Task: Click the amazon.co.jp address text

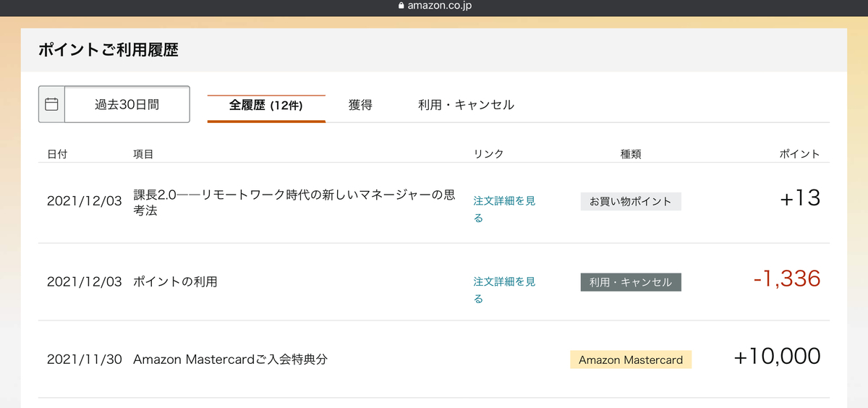Action: [x=440, y=6]
